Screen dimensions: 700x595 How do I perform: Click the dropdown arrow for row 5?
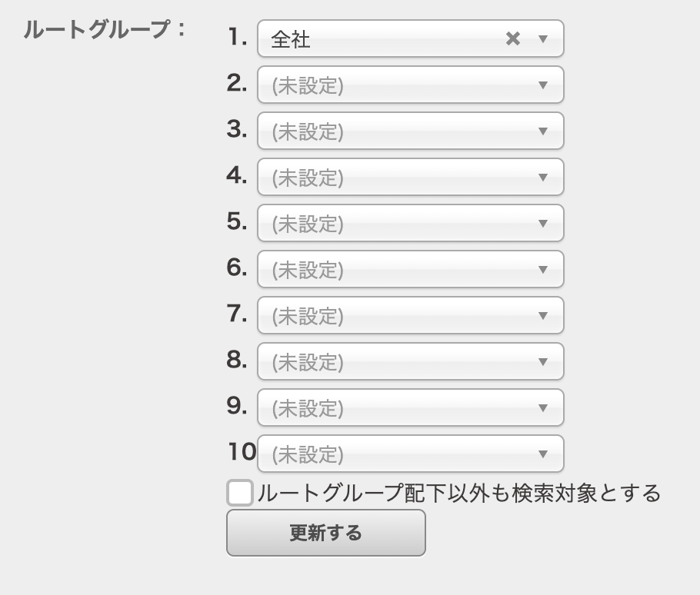(x=545, y=223)
